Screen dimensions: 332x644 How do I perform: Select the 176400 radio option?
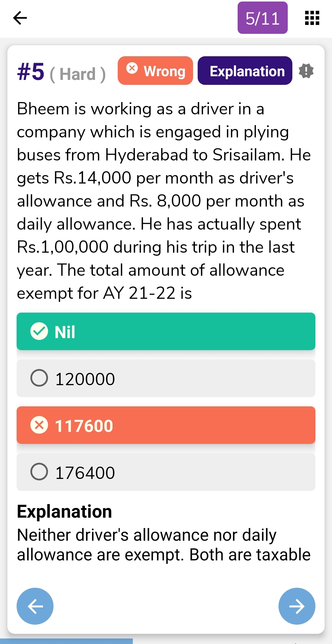(x=39, y=472)
